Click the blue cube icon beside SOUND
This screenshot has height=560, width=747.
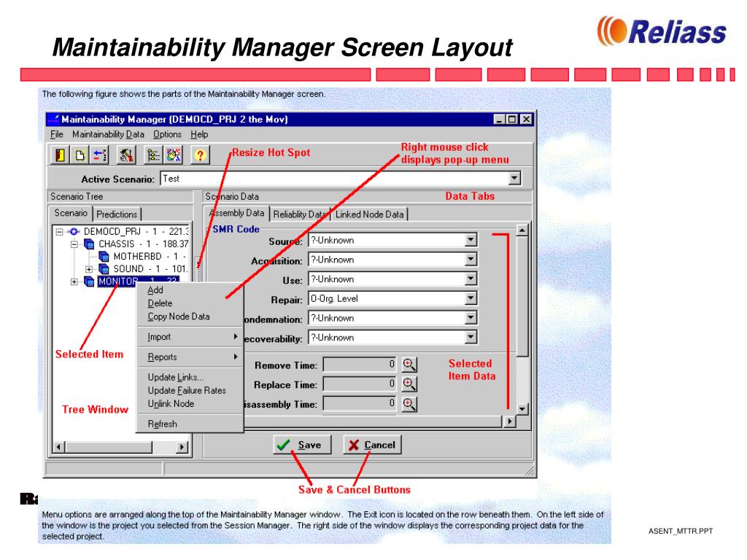(104, 269)
